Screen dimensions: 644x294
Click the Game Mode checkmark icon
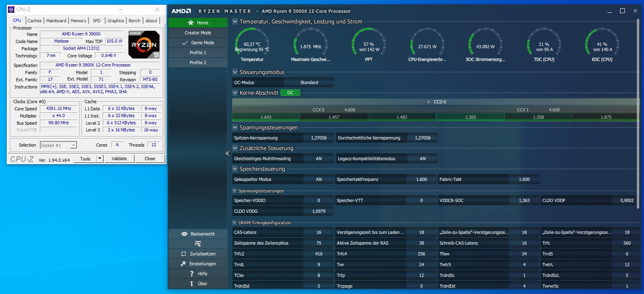(x=185, y=43)
